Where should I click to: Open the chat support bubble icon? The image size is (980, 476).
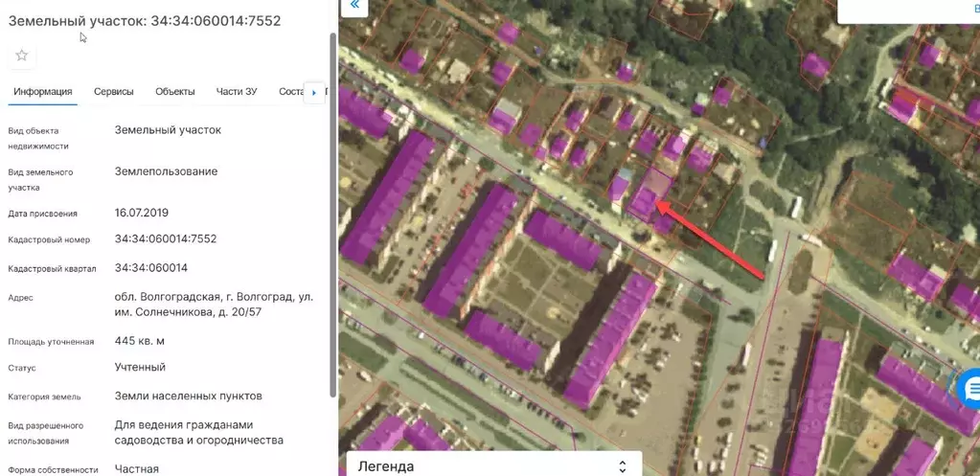[971, 388]
